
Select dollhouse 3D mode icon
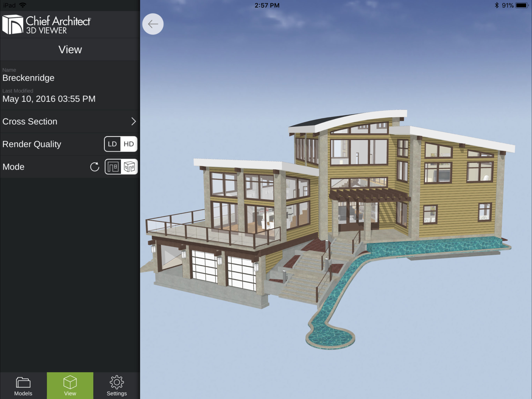pos(129,167)
